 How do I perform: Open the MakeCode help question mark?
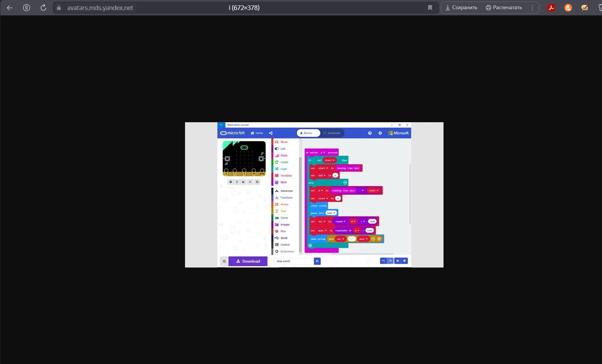click(370, 133)
